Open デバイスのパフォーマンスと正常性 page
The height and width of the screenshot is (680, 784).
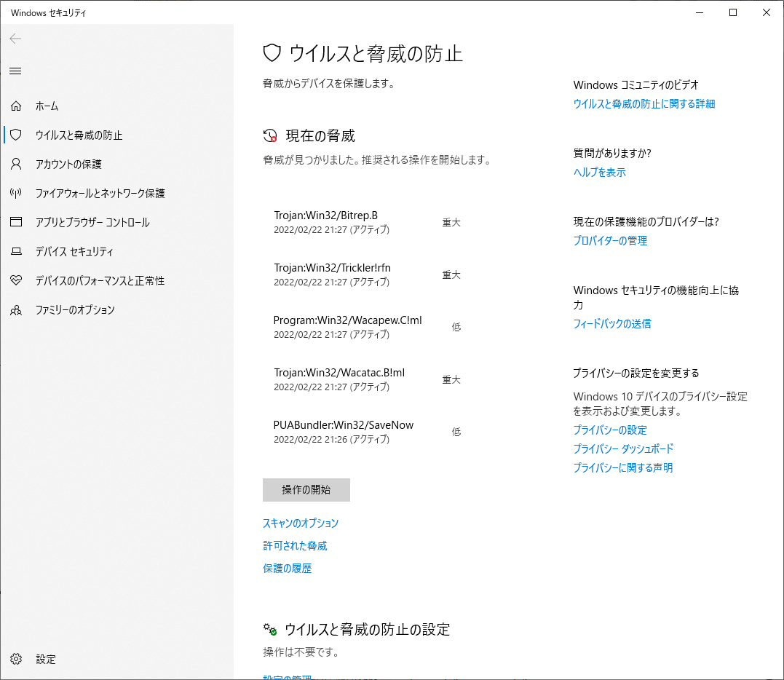coord(100,280)
